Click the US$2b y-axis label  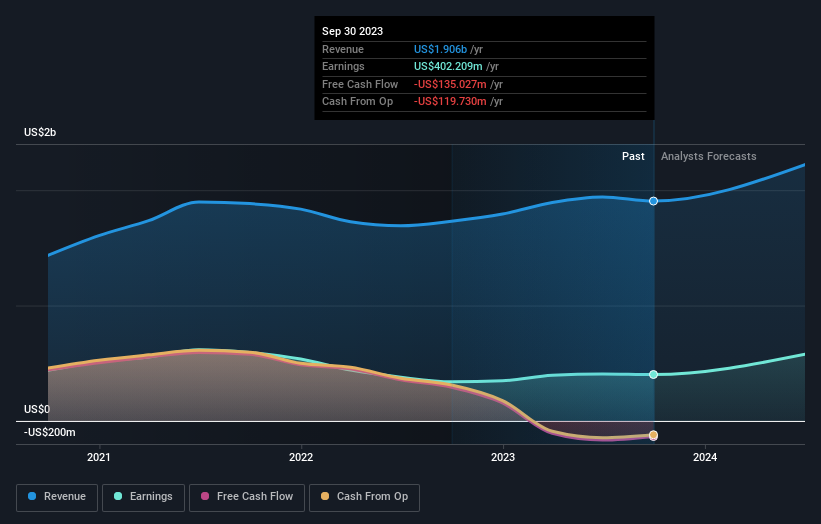click(x=40, y=132)
